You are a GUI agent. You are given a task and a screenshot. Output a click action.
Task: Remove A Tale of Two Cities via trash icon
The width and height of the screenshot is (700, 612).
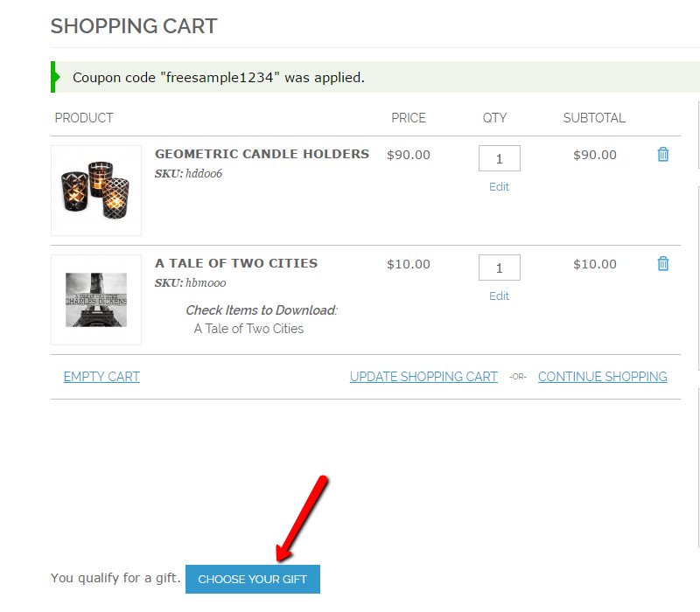[663, 264]
